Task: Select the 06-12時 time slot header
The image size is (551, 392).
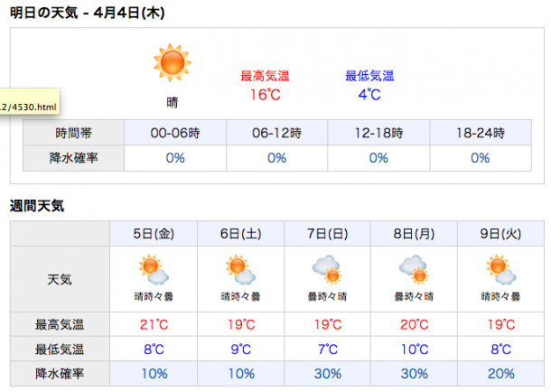Action: click(x=276, y=133)
